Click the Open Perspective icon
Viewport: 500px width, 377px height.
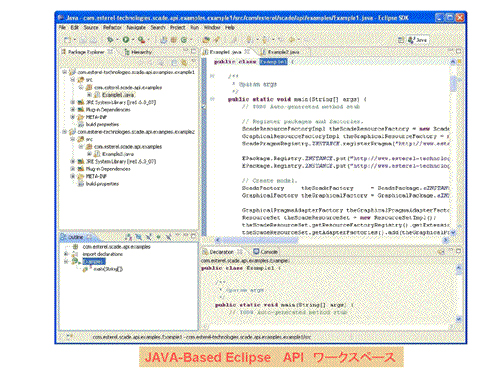click(401, 40)
